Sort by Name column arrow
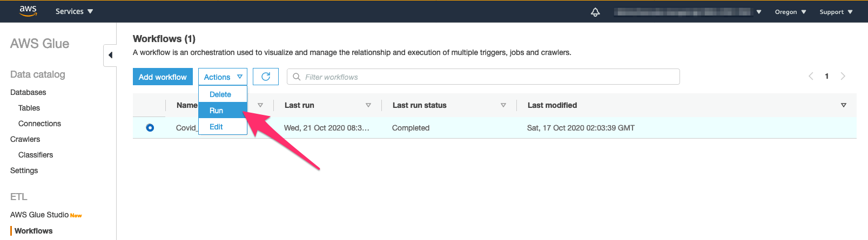This screenshot has height=240, width=868. [260, 105]
